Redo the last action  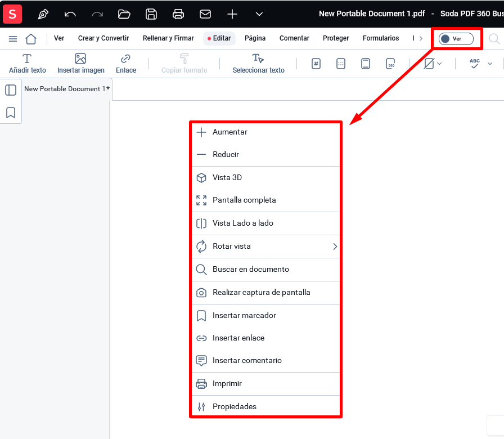97,14
